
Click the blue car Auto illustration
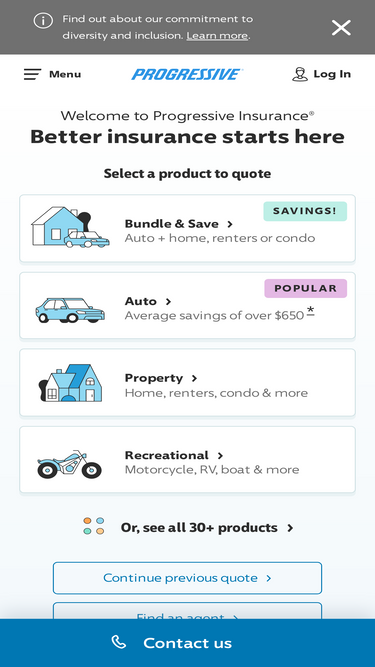pyautogui.click(x=70, y=310)
